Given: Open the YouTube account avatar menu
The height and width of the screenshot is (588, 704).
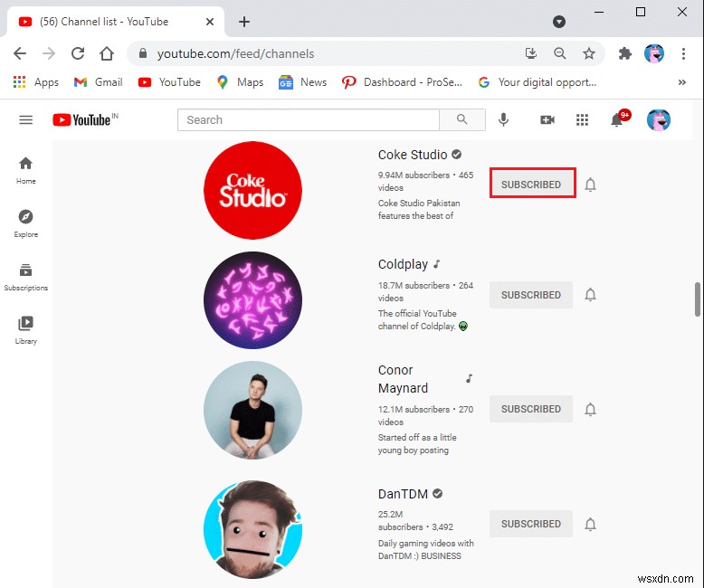Looking at the screenshot, I should coord(659,119).
